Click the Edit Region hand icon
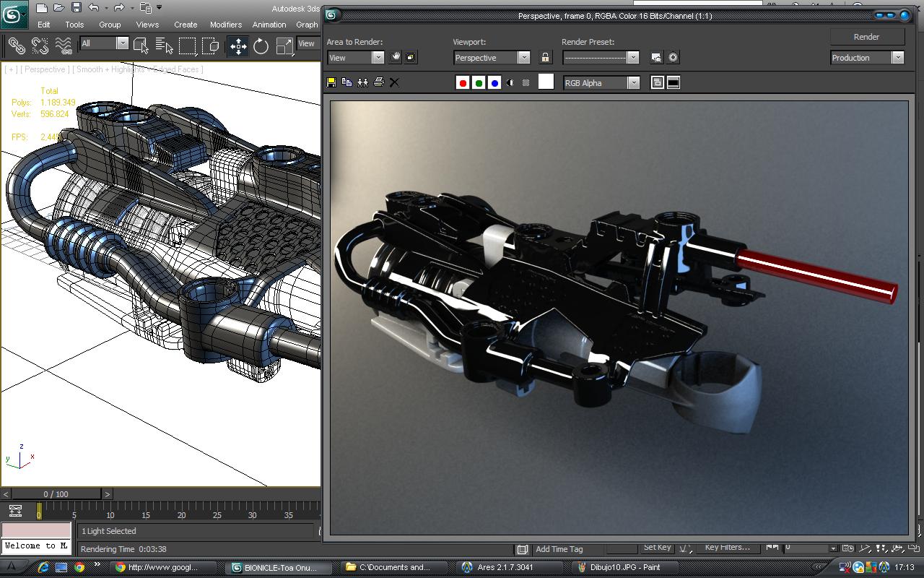This screenshot has width=924, height=578. (396, 57)
